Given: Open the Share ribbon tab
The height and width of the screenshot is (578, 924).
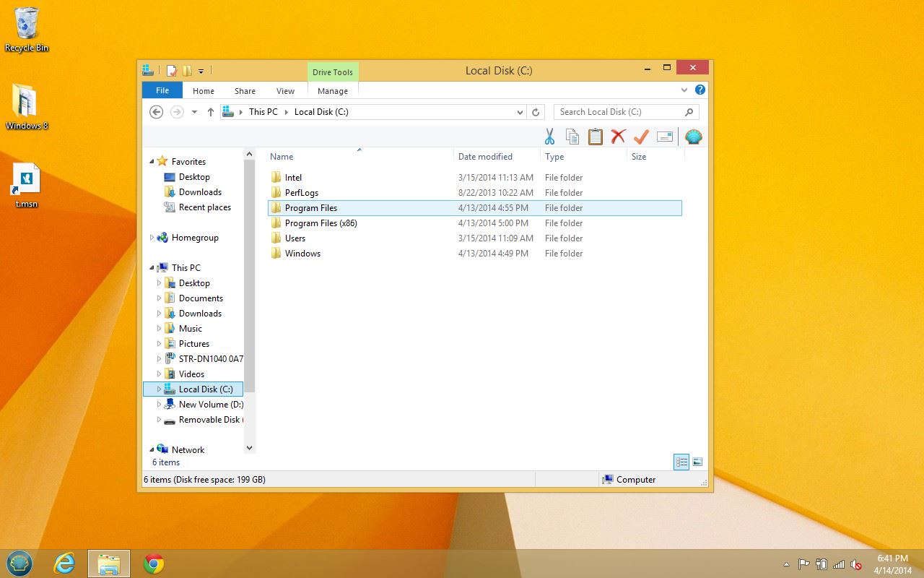Looking at the screenshot, I should tap(245, 91).
